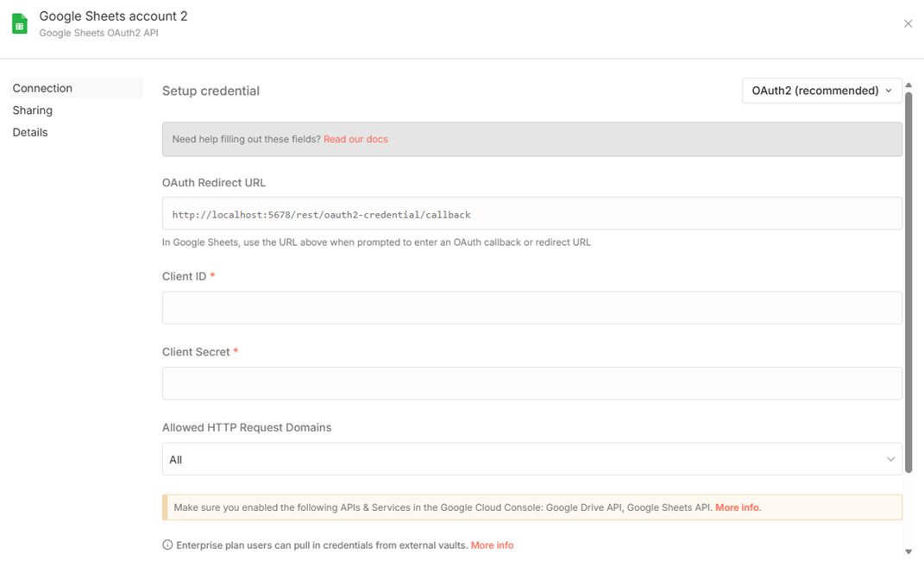Click into the Client Secret field
924x573 pixels.
tap(531, 383)
